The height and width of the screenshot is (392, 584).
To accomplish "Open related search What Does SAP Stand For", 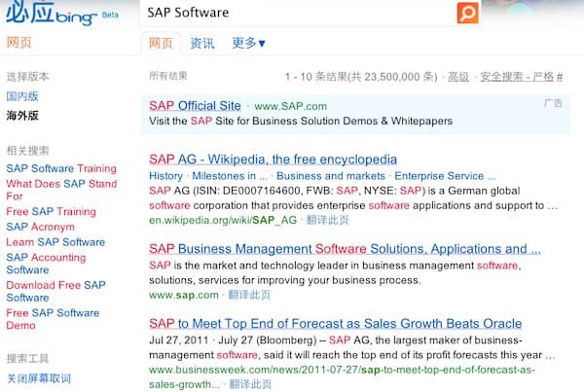I will [61, 190].
